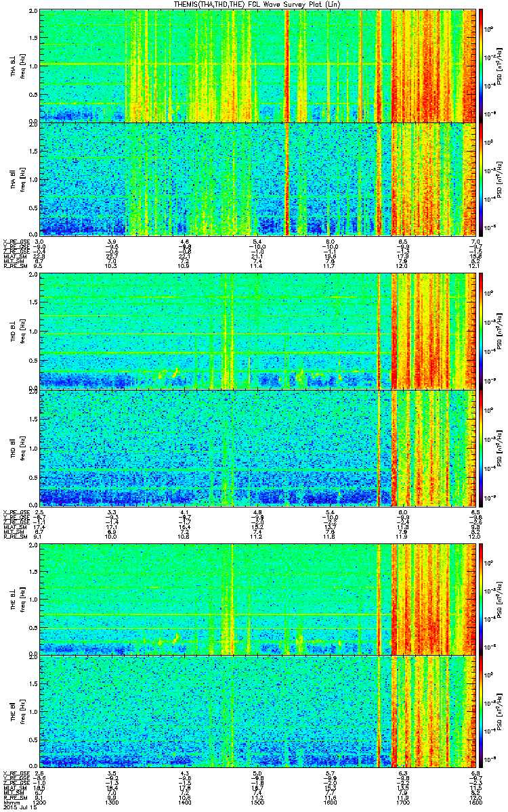
Task: Click the 'THE B⊥ freq [Hz]' y-axis label
Action: pyautogui.click(x=17, y=598)
